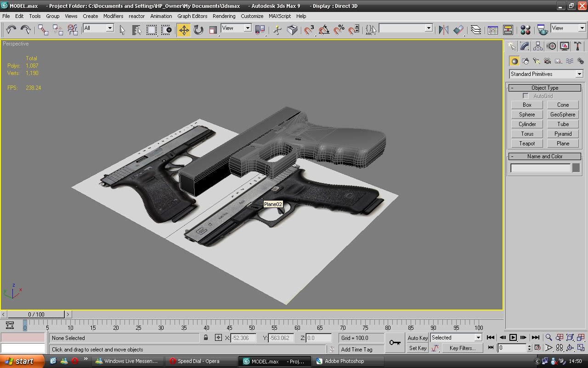Activate the Unlink Selection tool
The width and height of the screenshot is (588, 368).
coord(58,29)
